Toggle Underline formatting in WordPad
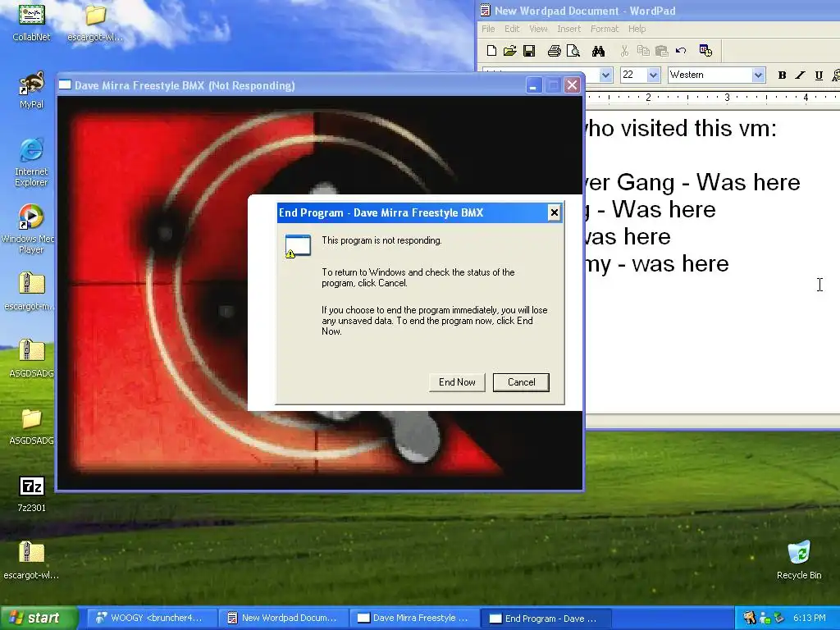 [x=819, y=75]
